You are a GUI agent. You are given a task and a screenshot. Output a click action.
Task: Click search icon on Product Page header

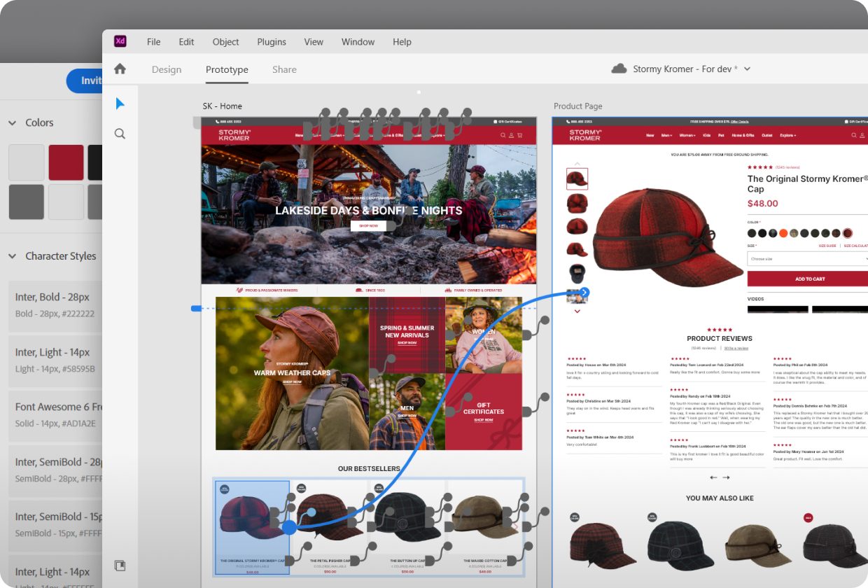tap(853, 135)
